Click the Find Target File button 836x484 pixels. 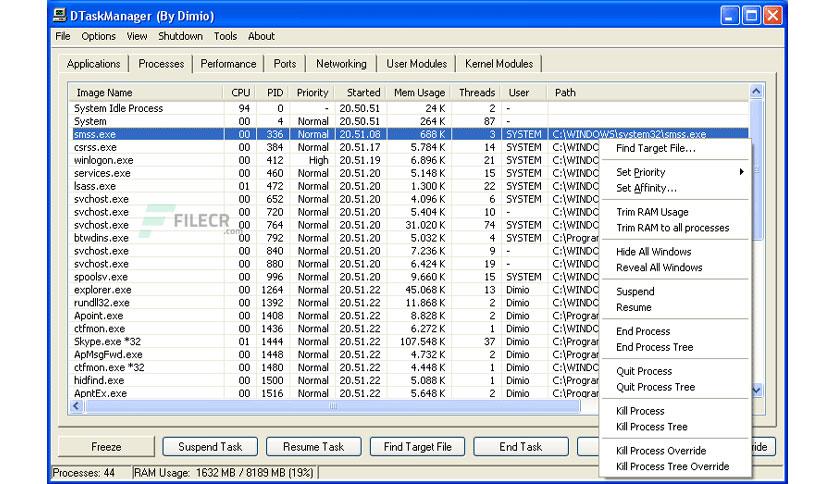click(x=417, y=447)
